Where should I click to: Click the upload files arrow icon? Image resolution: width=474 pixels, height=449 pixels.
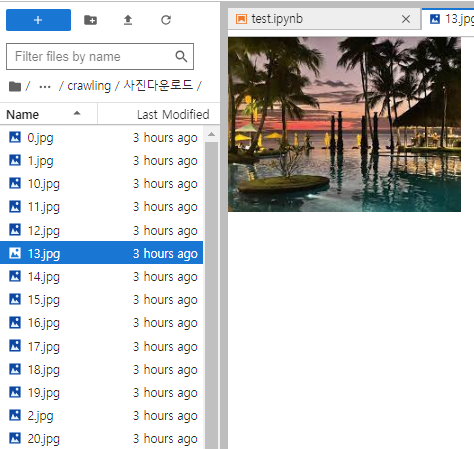pos(128,20)
